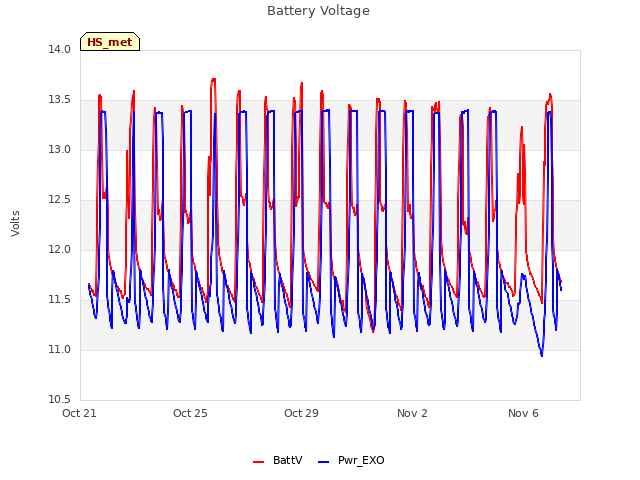Select the HS_met label tag
The image size is (640, 480).
pos(110,42)
